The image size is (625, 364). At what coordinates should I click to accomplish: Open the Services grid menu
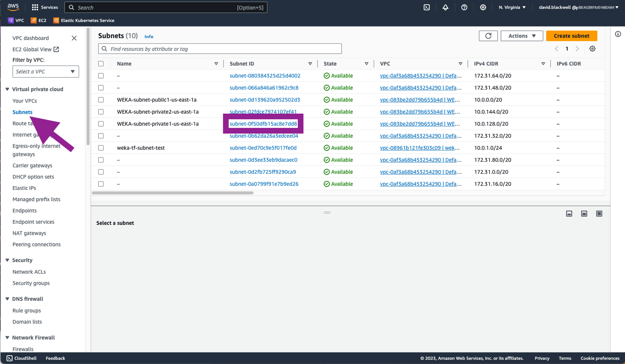point(35,7)
